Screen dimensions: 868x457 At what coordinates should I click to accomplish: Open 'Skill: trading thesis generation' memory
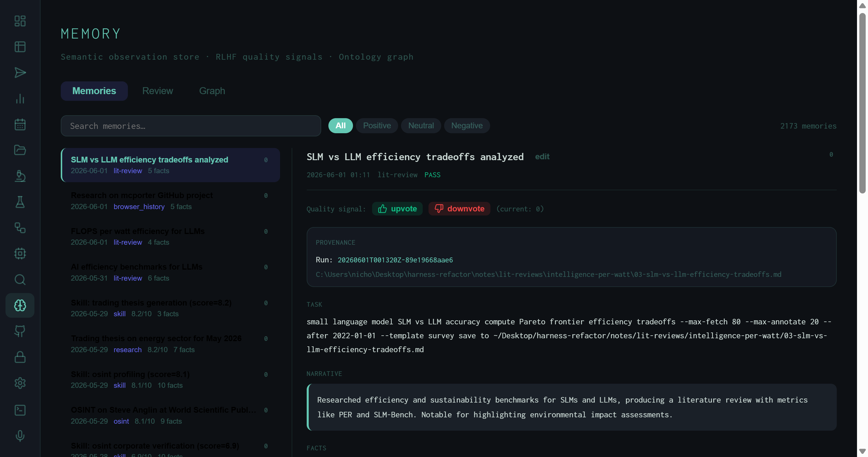(x=170, y=308)
